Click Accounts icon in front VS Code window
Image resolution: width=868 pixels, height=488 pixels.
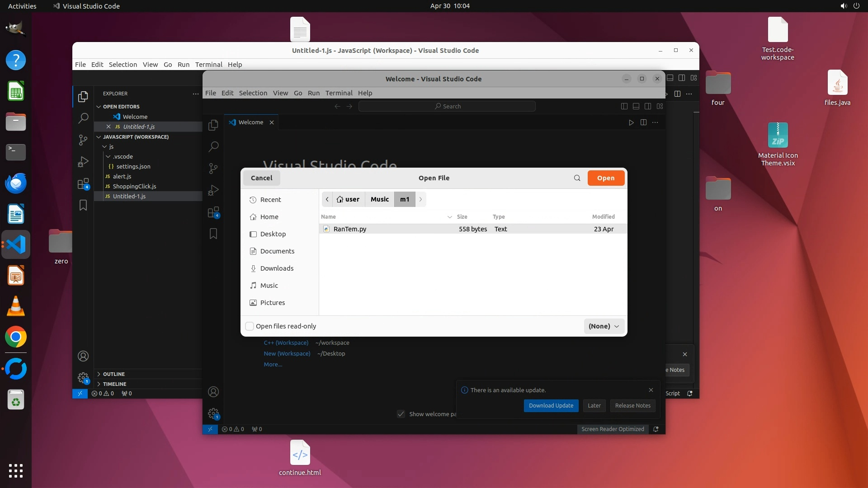pyautogui.click(x=213, y=392)
